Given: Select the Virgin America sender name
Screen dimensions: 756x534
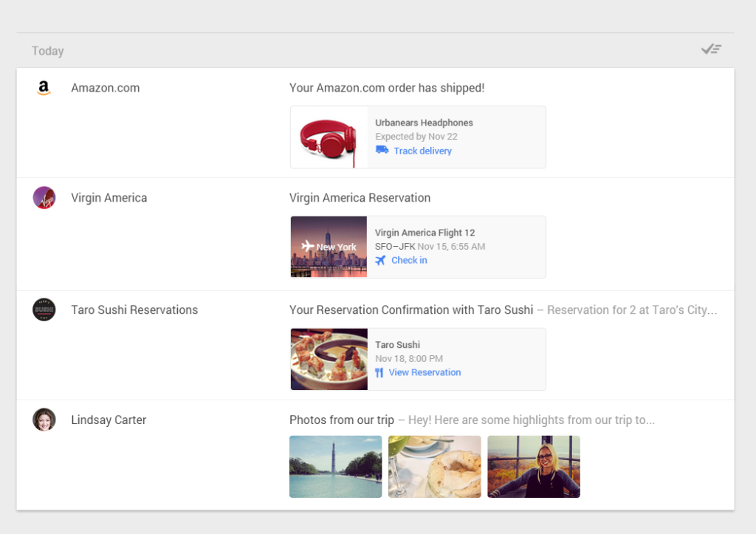Looking at the screenshot, I should (x=109, y=198).
